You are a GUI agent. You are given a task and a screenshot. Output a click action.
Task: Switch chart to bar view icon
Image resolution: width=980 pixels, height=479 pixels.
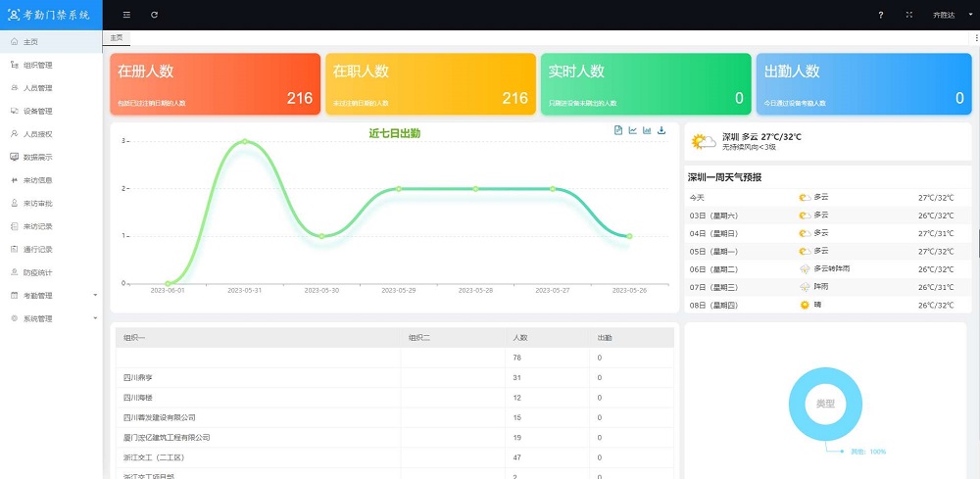(647, 130)
